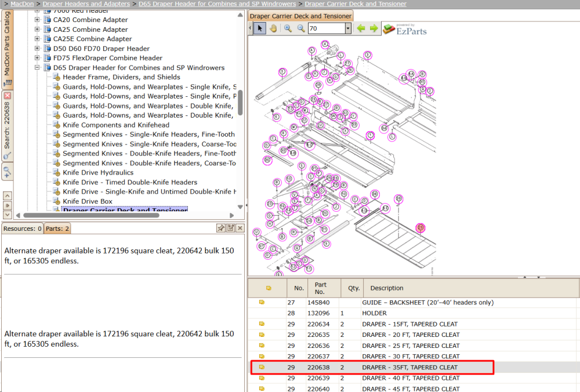
Task: Select highlighted callout 29 on the diagram
Action: point(420,227)
